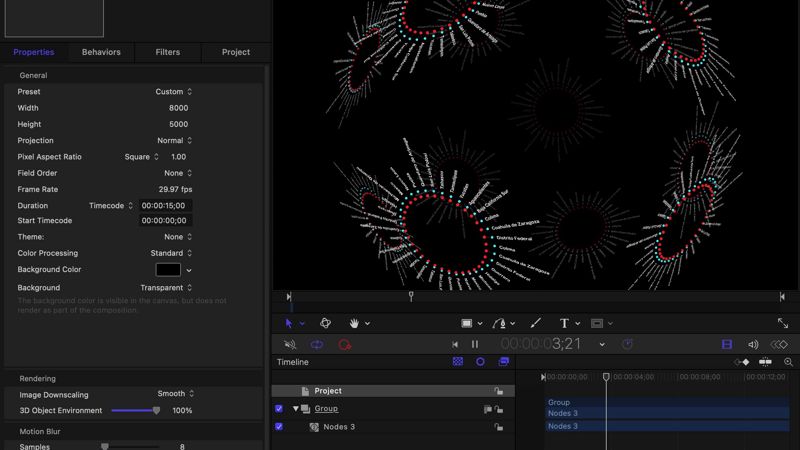Screen dimensions: 800x450
Task: Enable keyframe recording with red Record button
Action: pyautogui.click(x=344, y=345)
